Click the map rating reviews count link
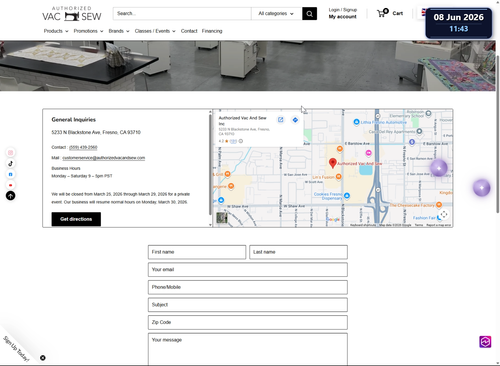 (233, 141)
